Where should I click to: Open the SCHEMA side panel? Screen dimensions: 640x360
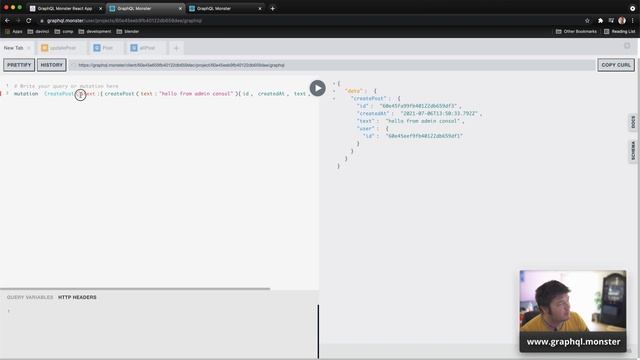tap(633, 151)
